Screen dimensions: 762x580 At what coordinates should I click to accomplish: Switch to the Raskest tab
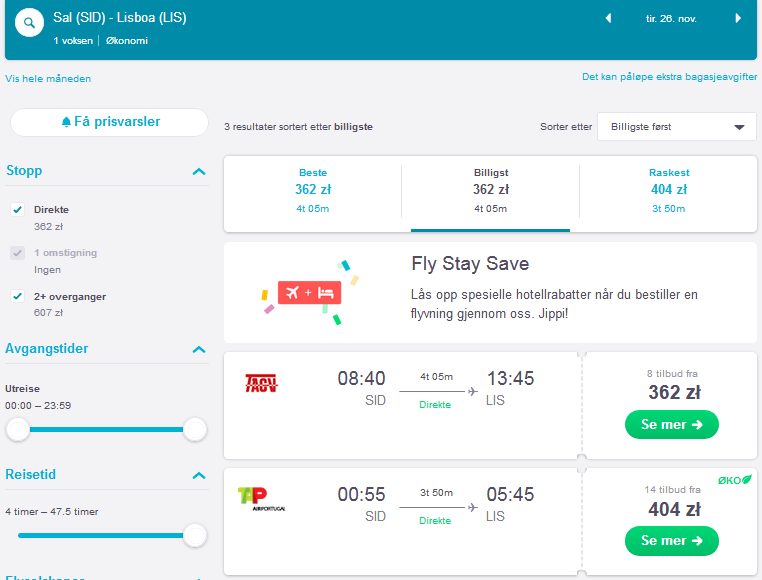669,191
